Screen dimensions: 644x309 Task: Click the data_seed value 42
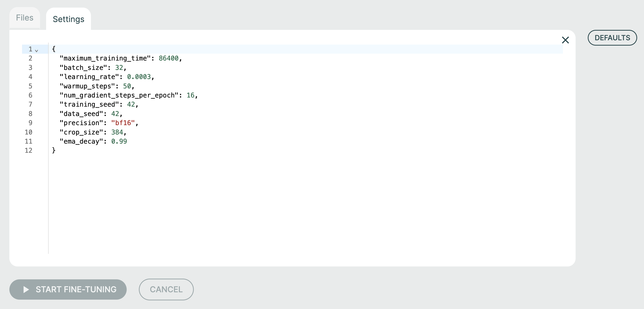click(x=115, y=114)
